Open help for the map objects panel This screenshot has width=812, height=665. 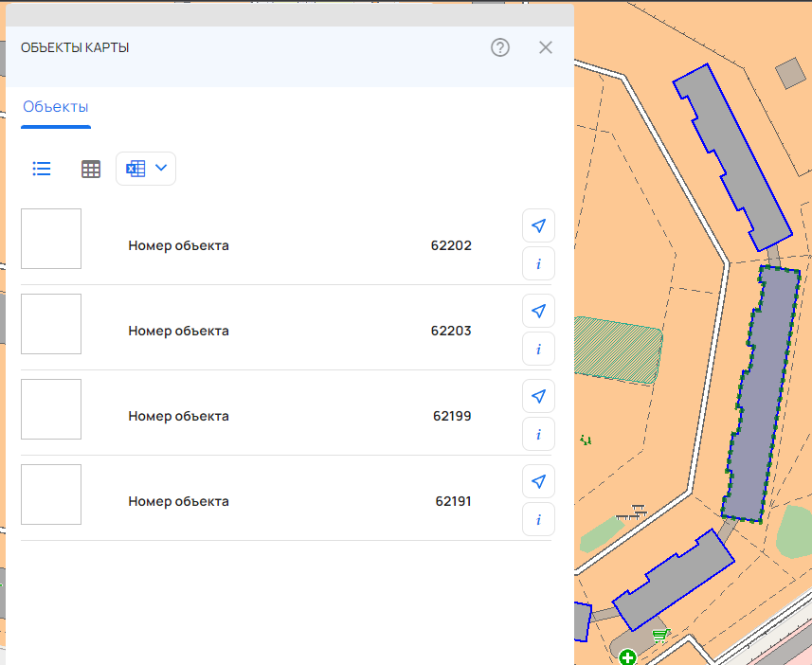click(x=500, y=47)
